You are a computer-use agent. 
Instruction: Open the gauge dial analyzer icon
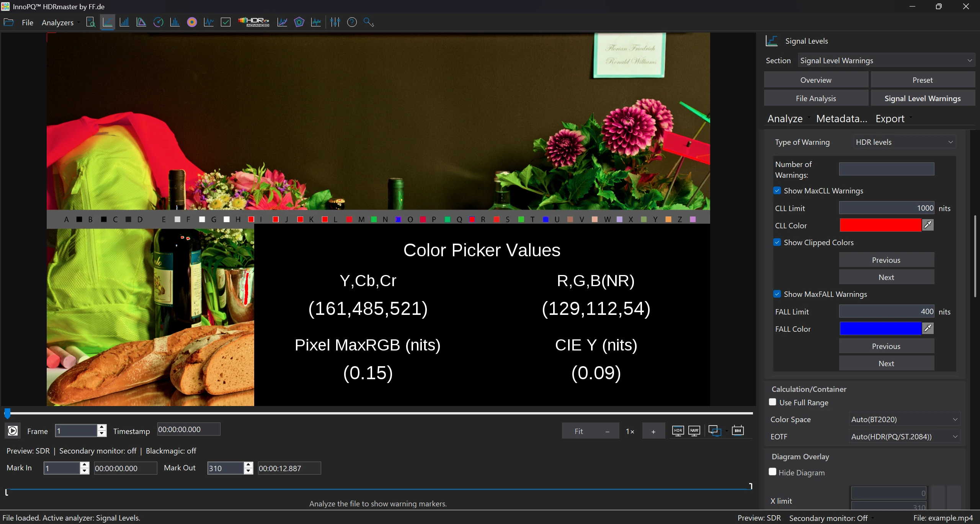158,22
